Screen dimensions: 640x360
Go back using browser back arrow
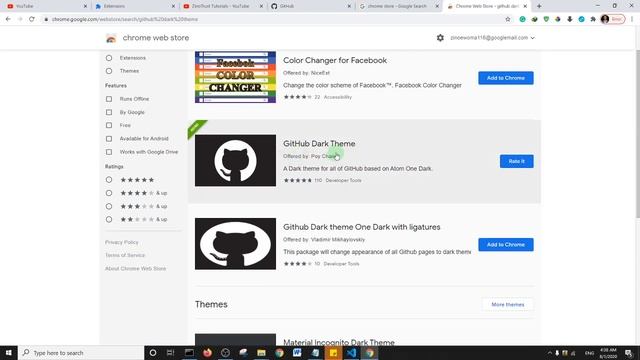tap(8, 19)
